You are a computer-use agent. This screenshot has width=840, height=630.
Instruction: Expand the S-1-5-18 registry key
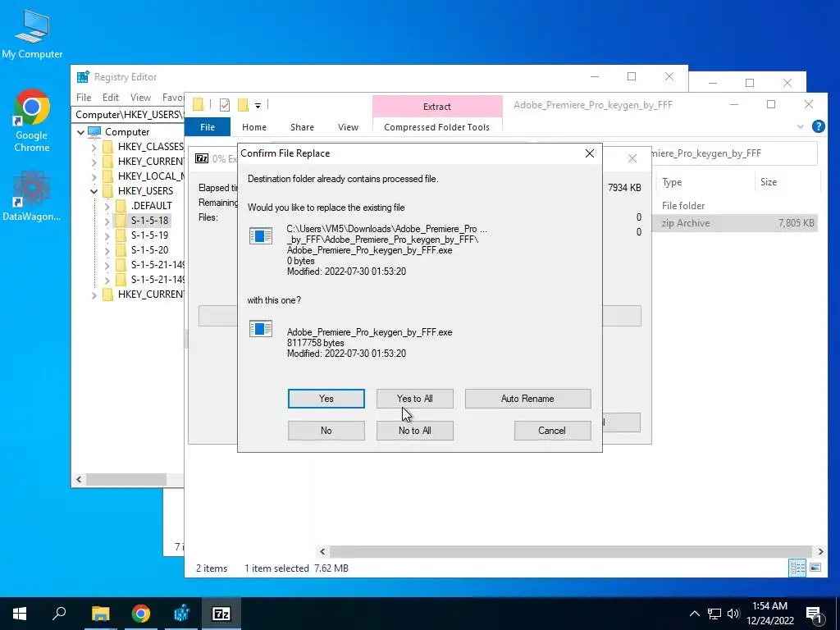107,220
